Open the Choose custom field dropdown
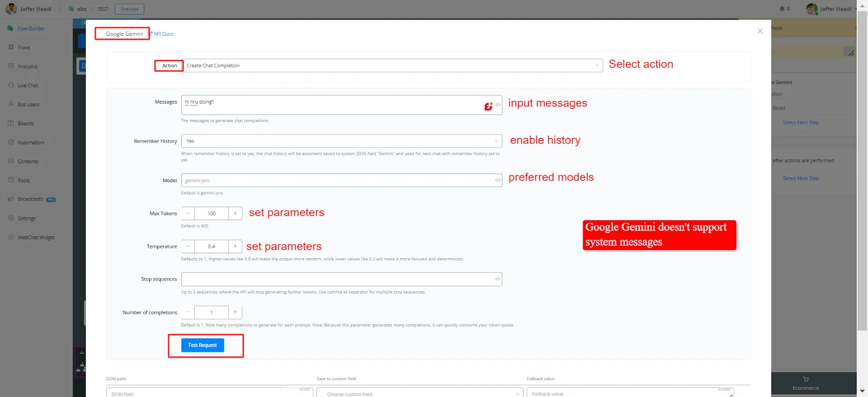The height and width of the screenshot is (397, 868). 420,394
